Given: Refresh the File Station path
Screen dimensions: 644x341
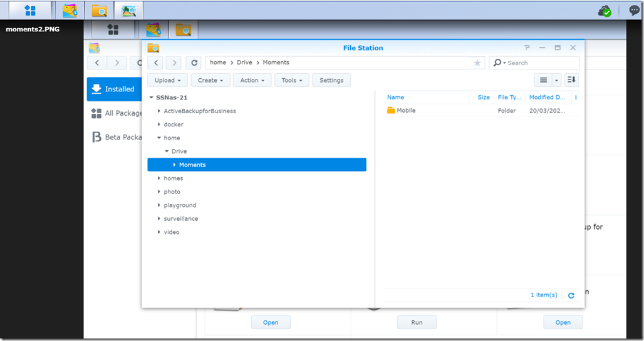Looking at the screenshot, I should (x=194, y=63).
